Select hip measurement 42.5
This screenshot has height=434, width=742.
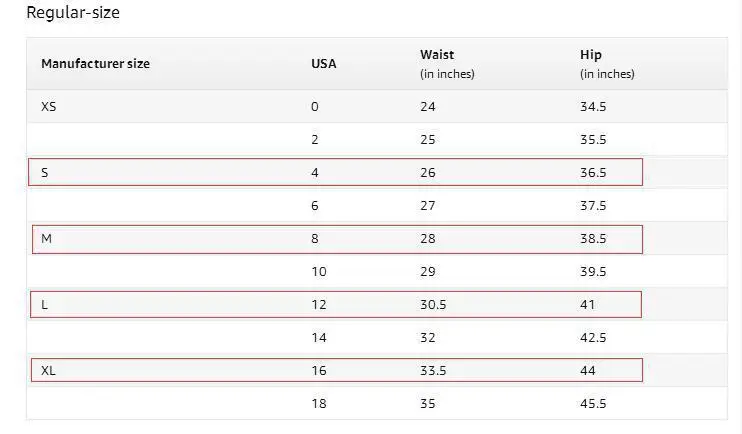pos(593,337)
